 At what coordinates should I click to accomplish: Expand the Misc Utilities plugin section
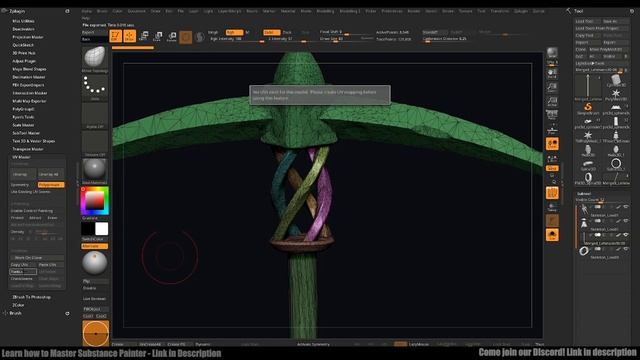[x=23, y=21]
